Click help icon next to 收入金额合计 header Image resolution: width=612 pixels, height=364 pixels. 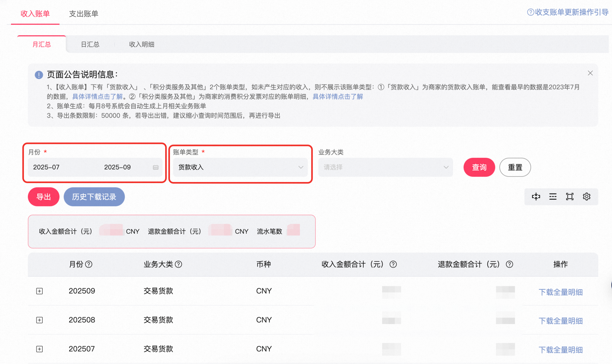(393, 264)
